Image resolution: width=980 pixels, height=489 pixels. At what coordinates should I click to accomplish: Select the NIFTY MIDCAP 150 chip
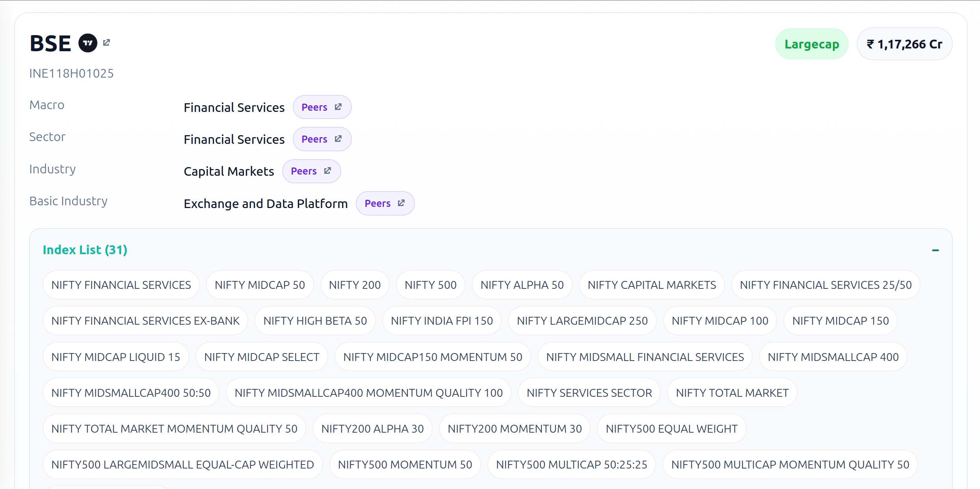click(841, 321)
